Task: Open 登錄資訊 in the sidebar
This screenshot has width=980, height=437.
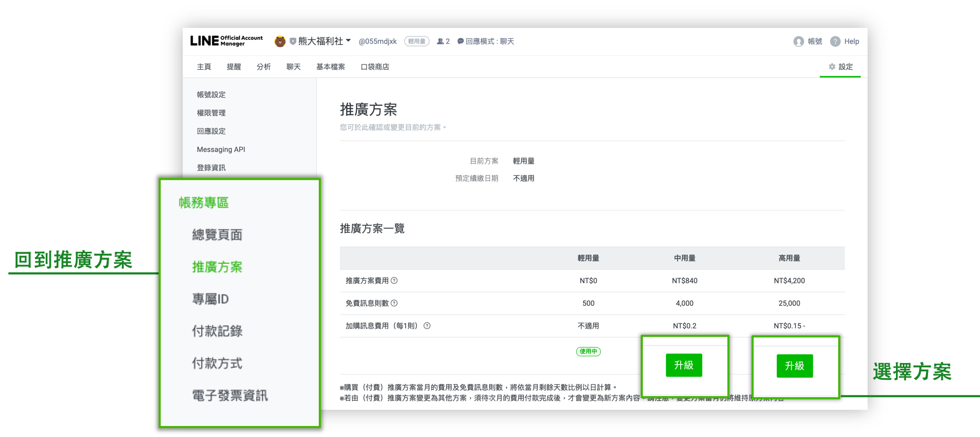Action: (211, 168)
